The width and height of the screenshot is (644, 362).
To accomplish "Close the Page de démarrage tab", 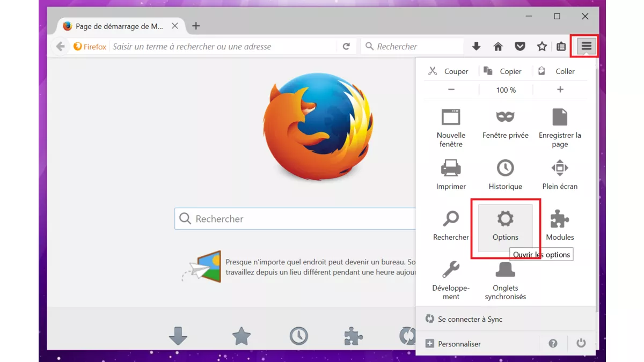I will (175, 26).
